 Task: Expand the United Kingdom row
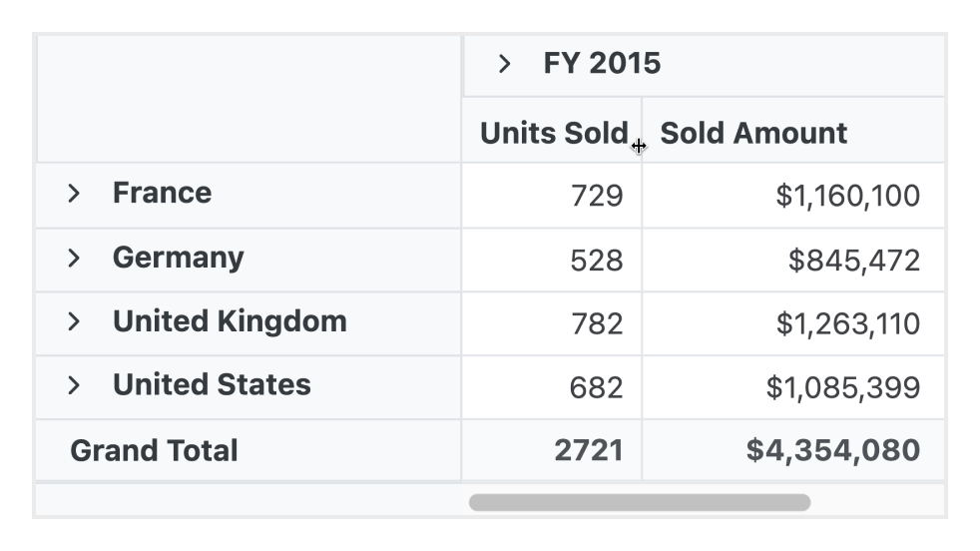tap(73, 321)
